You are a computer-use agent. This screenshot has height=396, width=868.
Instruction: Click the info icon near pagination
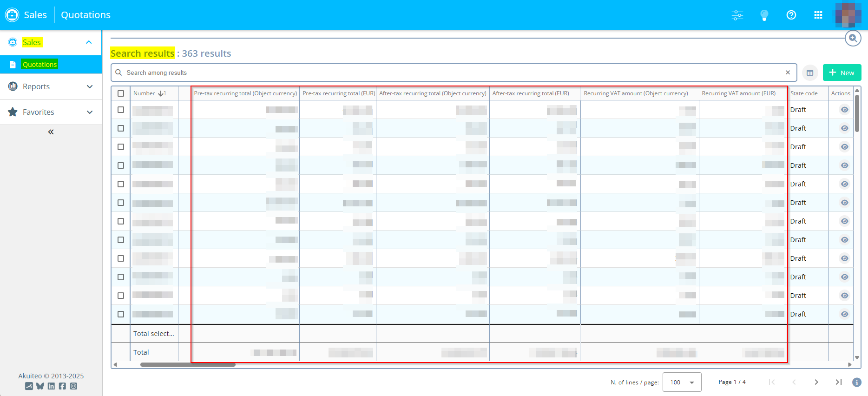click(857, 382)
